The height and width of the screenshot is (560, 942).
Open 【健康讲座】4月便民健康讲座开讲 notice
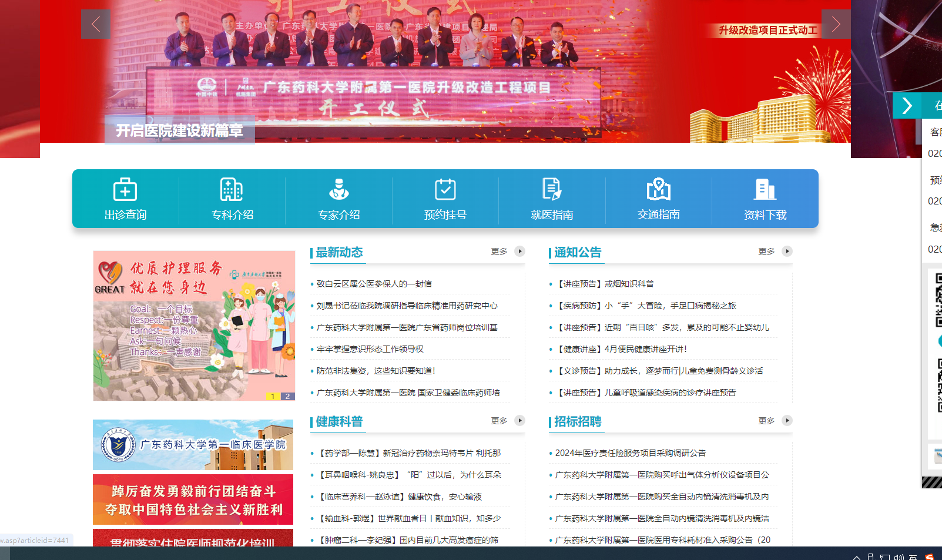coord(621,349)
